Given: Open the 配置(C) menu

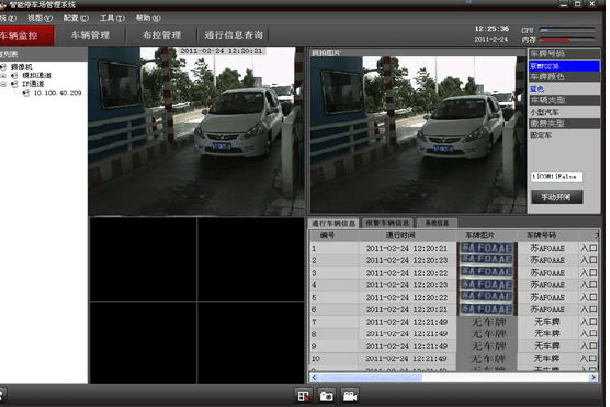Looking at the screenshot, I should tap(76, 18).
